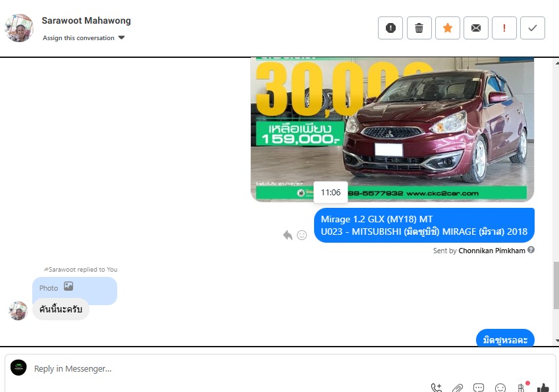This screenshot has height=392, width=559.
Task: React to Mirage message with smiley
Action: click(302, 235)
